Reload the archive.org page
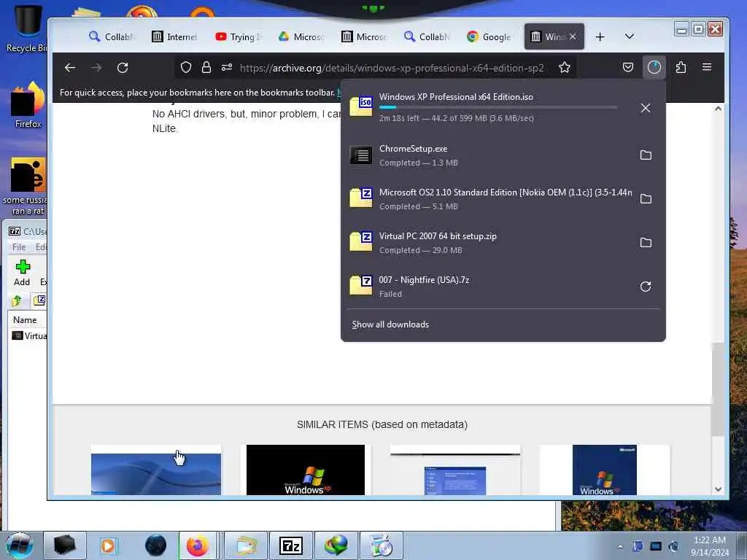The width and height of the screenshot is (747, 560). pyautogui.click(x=123, y=68)
